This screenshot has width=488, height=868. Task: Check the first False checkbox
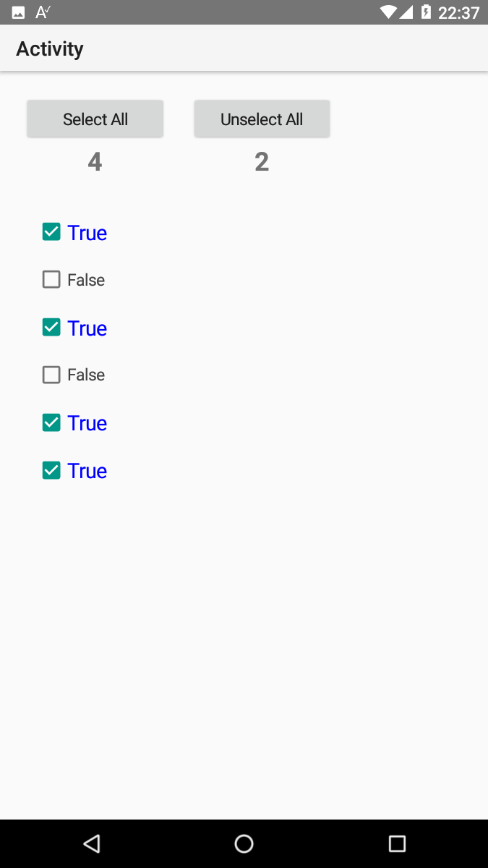tap(51, 280)
